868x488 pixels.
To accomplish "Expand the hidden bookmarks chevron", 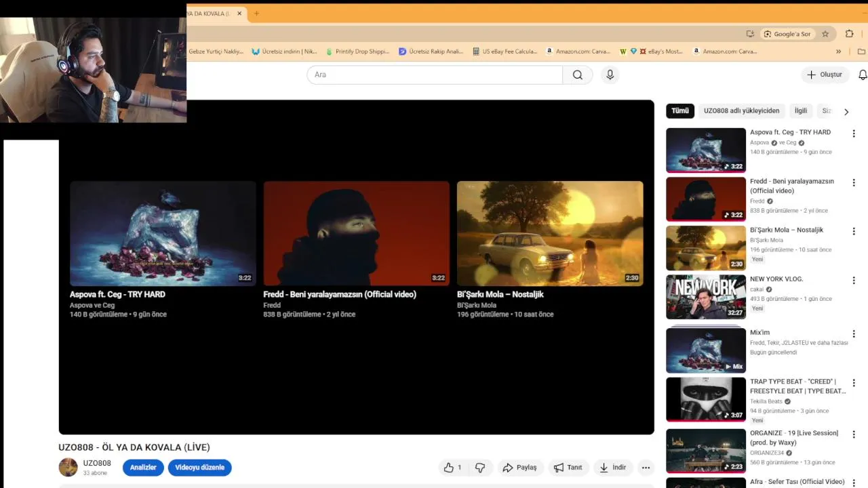I will [x=838, y=52].
